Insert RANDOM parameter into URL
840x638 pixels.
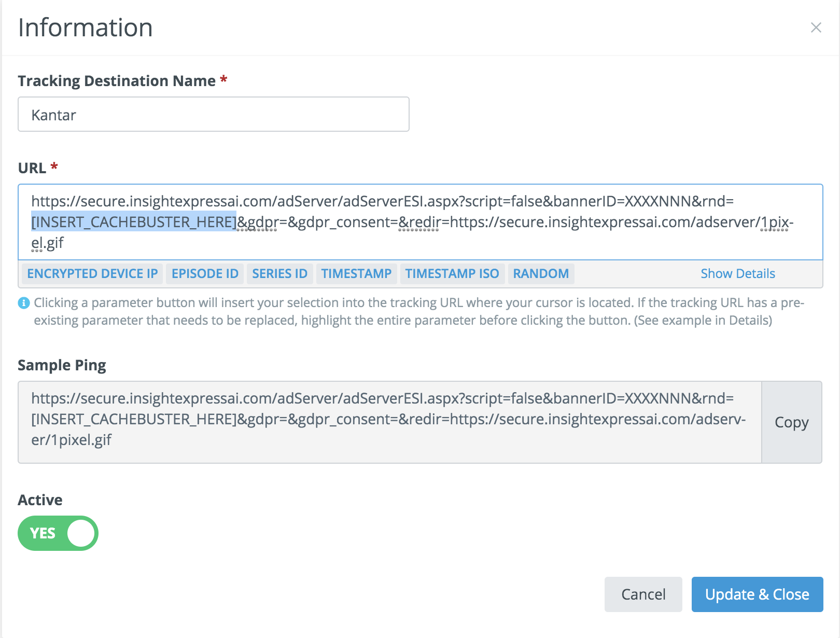[541, 273]
